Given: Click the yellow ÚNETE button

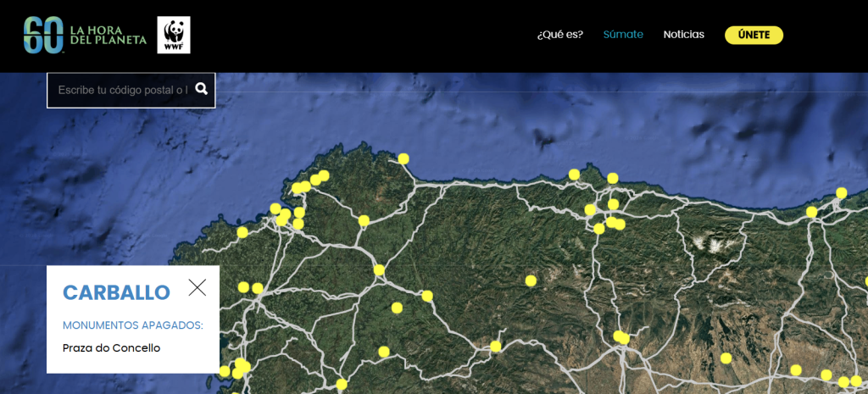Looking at the screenshot, I should [754, 35].
